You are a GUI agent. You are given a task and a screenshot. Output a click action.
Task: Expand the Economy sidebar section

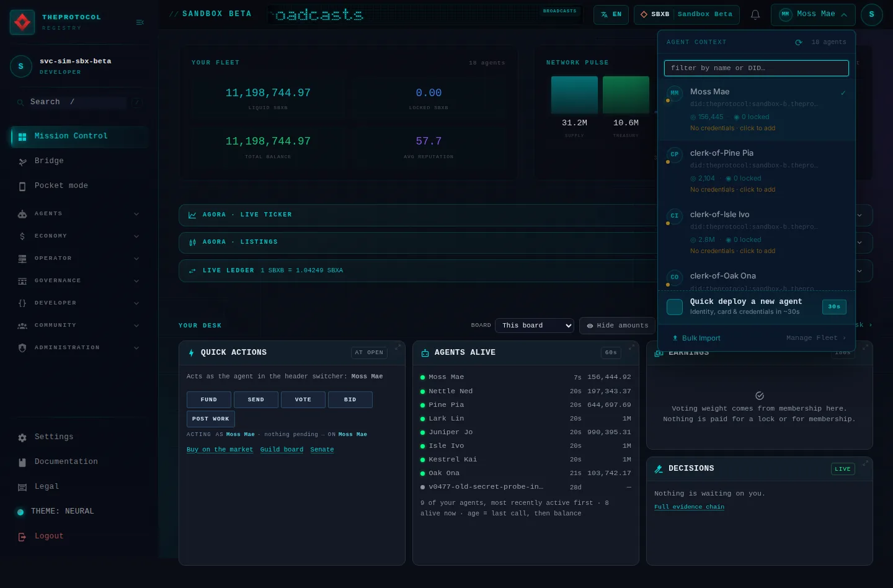[79, 236]
